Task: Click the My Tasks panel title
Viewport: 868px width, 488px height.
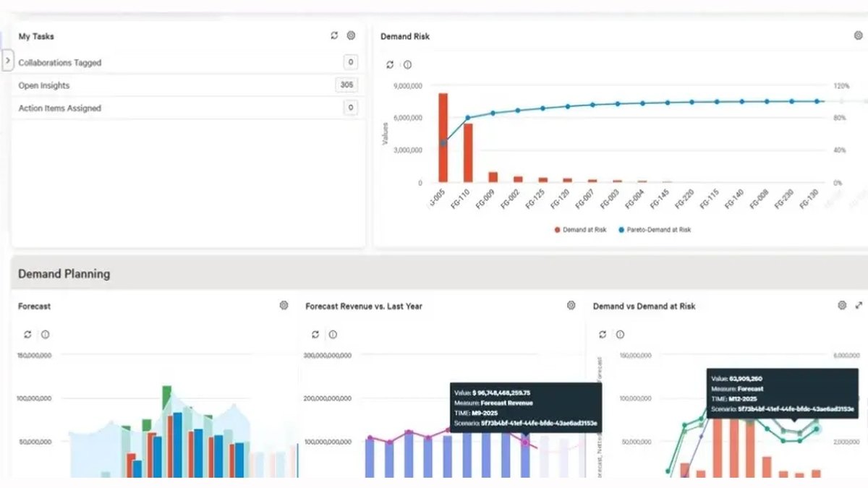Action: coord(36,36)
